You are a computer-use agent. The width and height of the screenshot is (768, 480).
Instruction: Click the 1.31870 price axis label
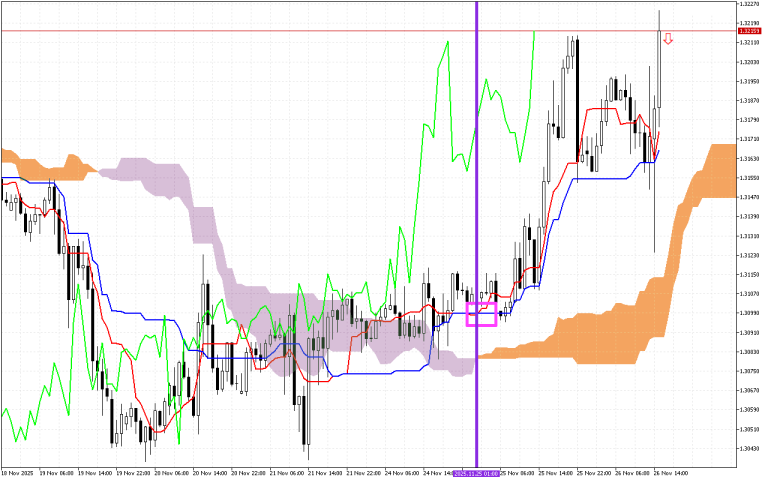click(x=749, y=101)
